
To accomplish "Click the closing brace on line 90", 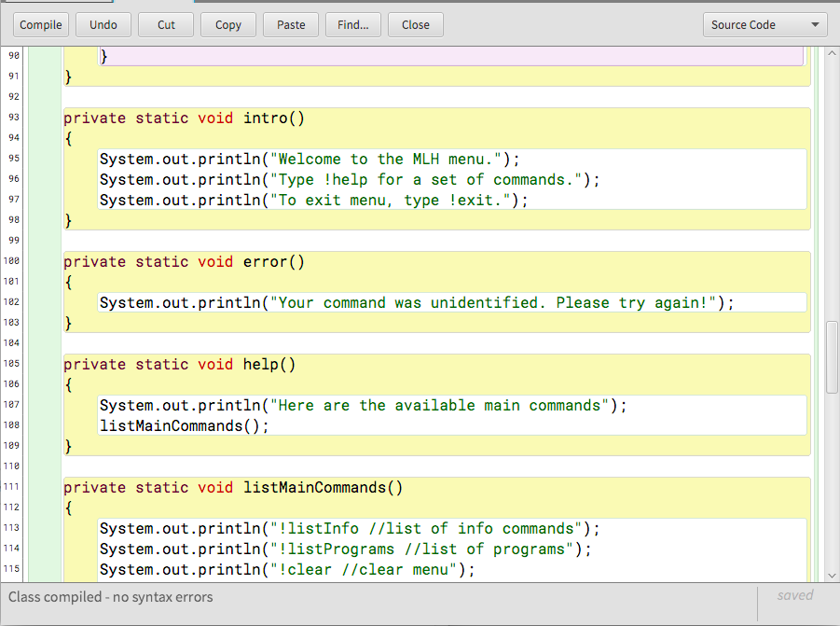I will tap(103, 56).
